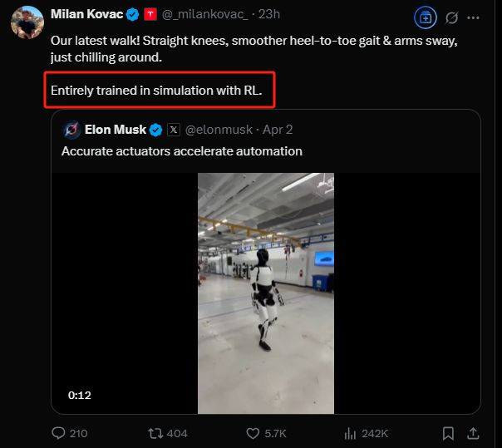View post analytics showing 242K views
502x448 pixels.
point(366,433)
